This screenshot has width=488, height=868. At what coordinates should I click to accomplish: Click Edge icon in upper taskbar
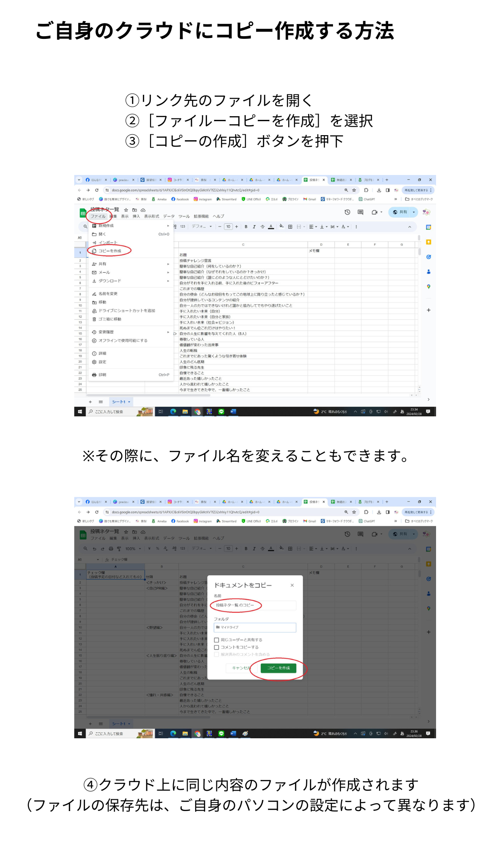[173, 411]
